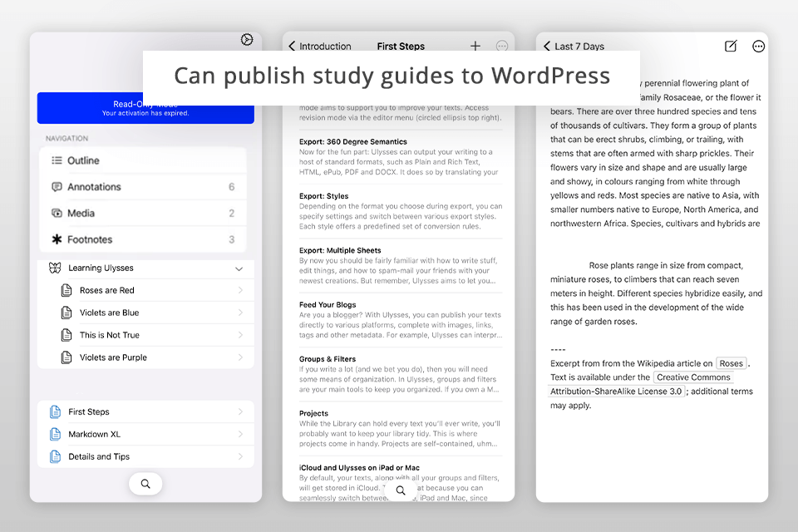The height and width of the screenshot is (532, 798).
Task: Create new sheet with compose icon
Action: 731,46
